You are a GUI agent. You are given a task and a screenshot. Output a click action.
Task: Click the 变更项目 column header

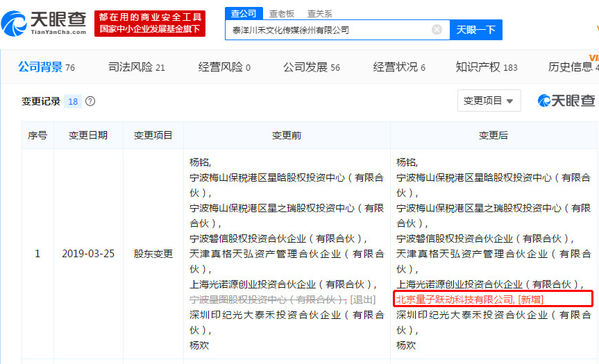tap(153, 135)
